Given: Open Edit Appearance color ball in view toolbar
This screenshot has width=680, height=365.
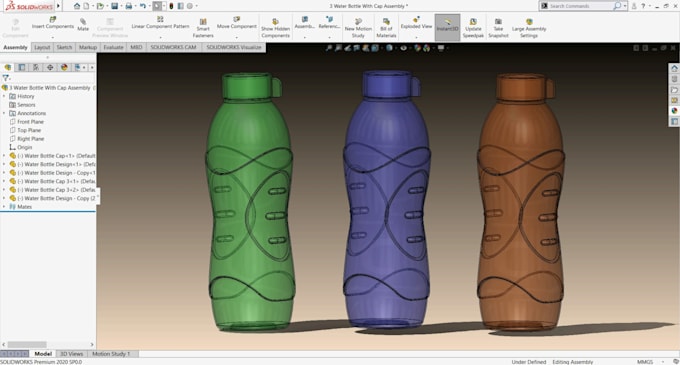Looking at the screenshot, I should pyautogui.click(x=417, y=48).
